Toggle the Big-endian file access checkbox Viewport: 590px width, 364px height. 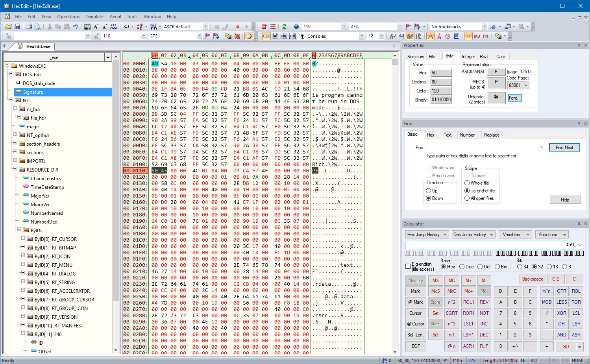click(x=408, y=266)
